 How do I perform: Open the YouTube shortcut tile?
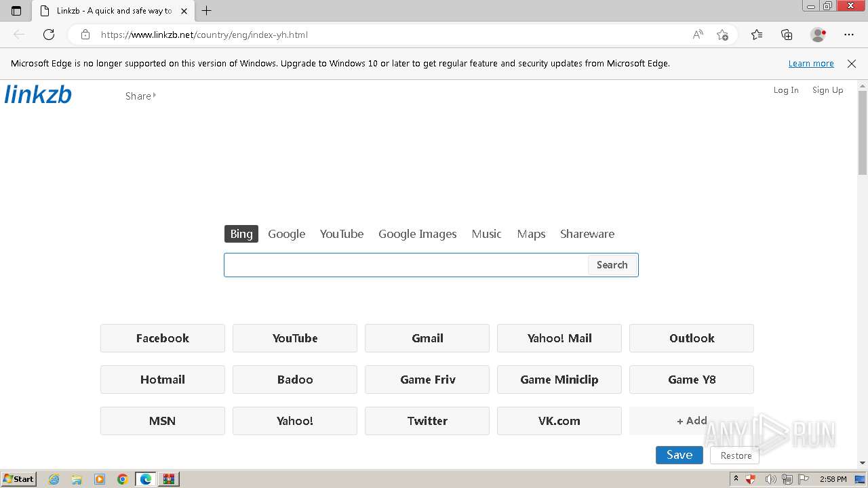[295, 338]
